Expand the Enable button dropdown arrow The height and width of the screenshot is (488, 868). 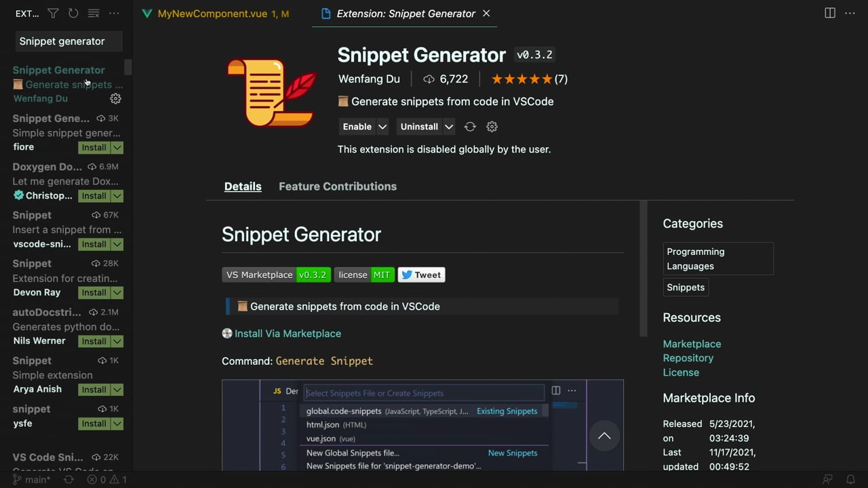click(x=382, y=127)
